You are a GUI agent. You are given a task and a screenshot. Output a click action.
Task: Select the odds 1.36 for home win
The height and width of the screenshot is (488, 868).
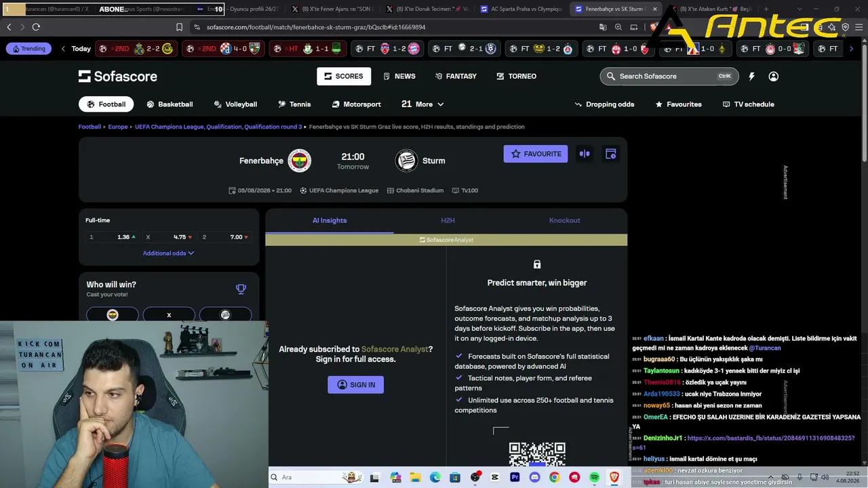point(113,237)
